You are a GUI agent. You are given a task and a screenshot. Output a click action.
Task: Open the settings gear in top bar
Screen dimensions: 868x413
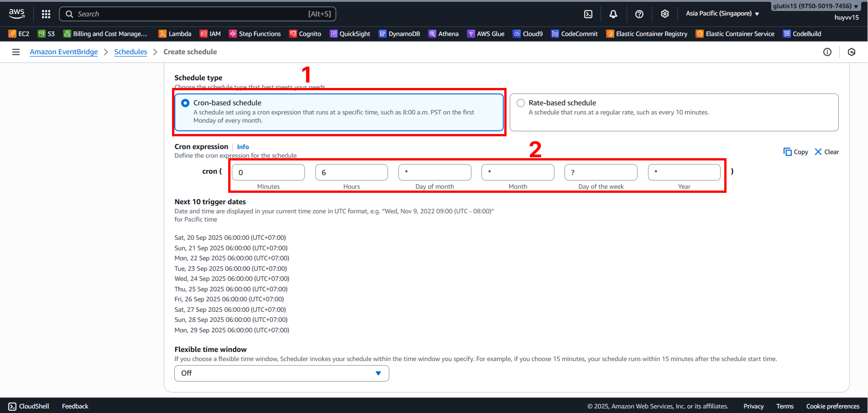coord(665,14)
